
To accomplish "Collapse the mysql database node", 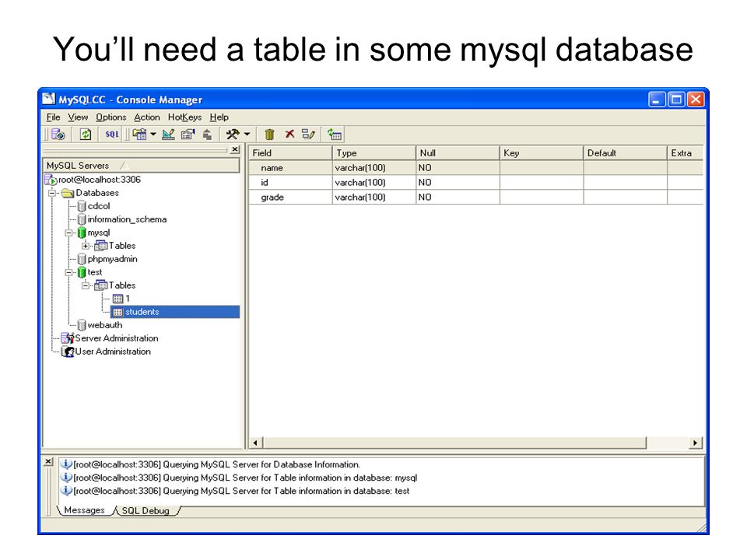I will [68, 233].
